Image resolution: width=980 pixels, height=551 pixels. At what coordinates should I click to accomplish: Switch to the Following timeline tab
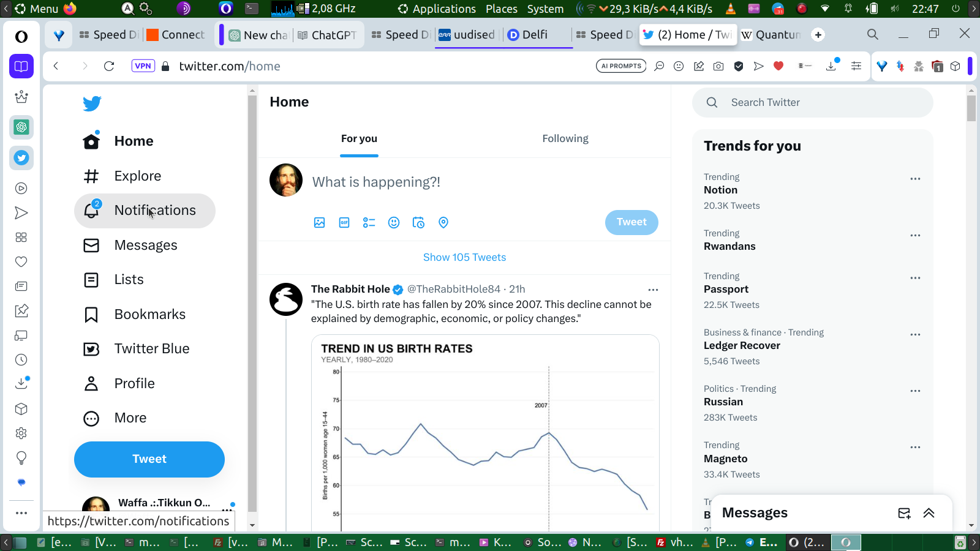(x=565, y=139)
